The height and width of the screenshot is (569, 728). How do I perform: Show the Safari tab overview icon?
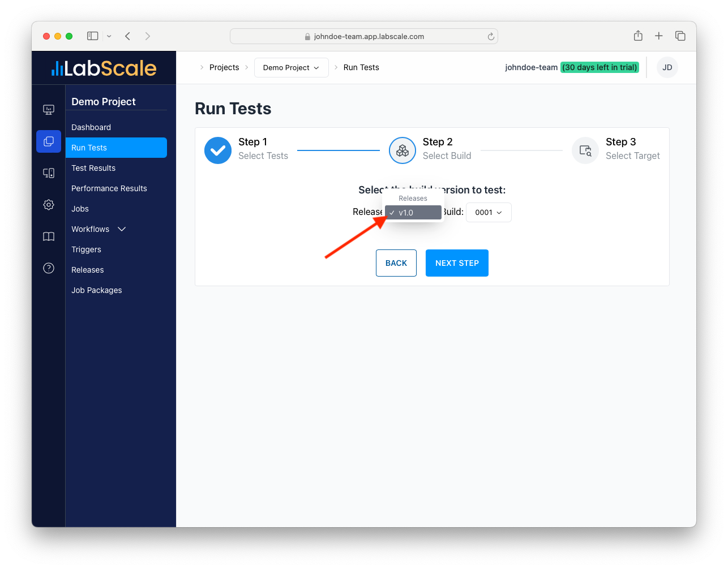[680, 36]
